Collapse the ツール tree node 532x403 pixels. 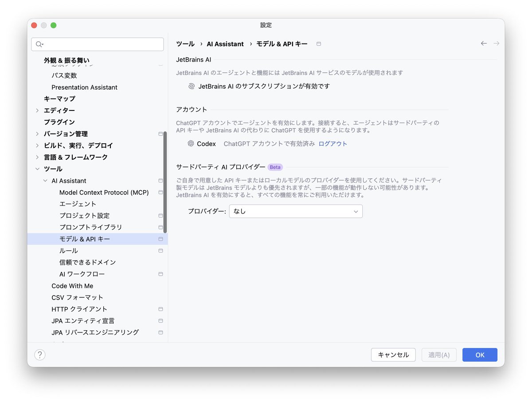click(x=37, y=169)
